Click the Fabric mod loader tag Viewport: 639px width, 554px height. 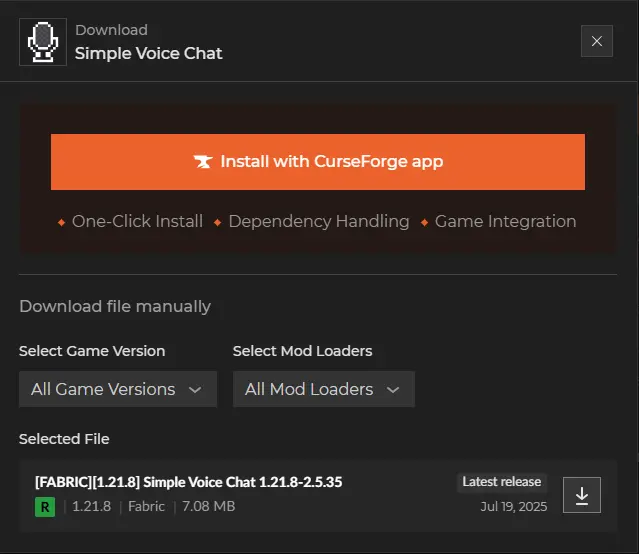(146, 507)
